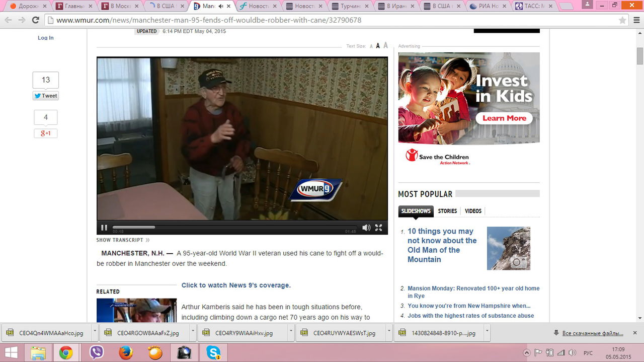
Task: Switch to the В Иран tab
Action: 395,6
